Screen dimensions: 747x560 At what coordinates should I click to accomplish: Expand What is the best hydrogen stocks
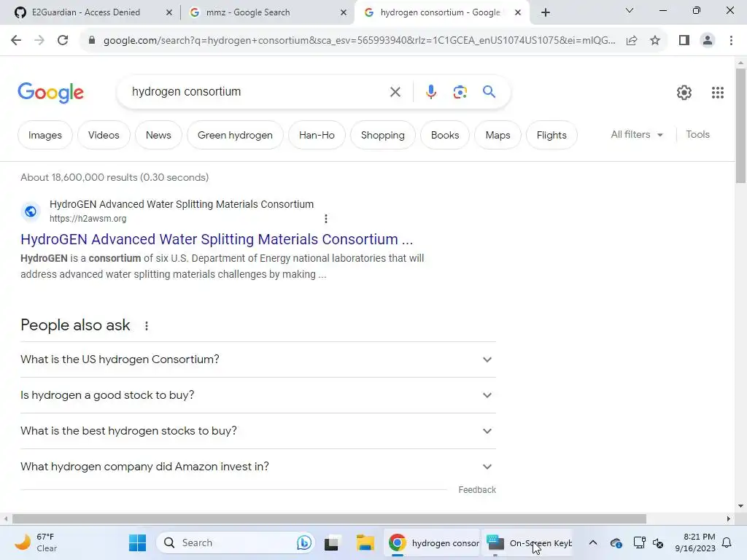click(x=258, y=431)
